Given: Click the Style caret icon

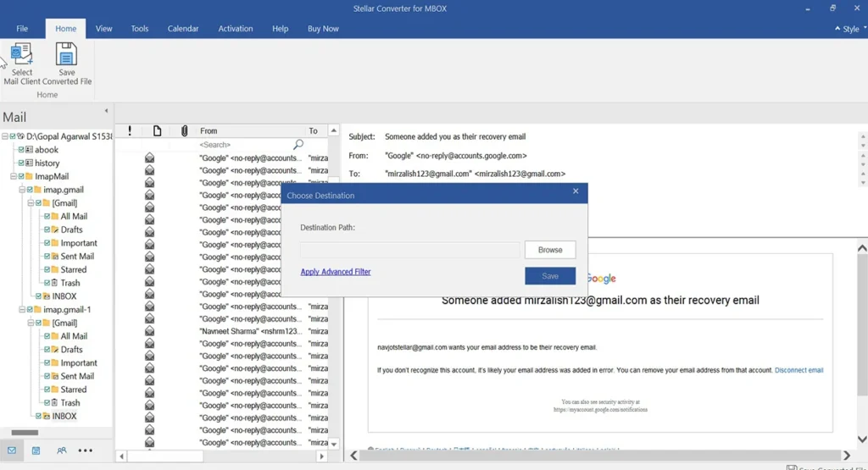Looking at the screenshot, I should [837, 28].
